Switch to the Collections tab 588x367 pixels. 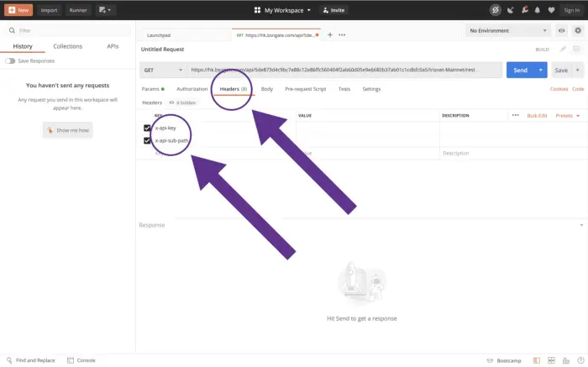pos(67,46)
